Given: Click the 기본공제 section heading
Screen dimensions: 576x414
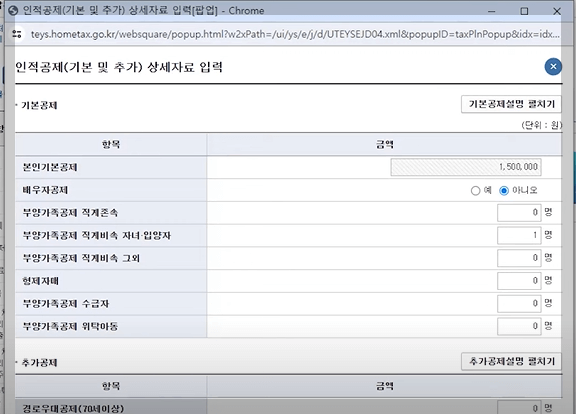Looking at the screenshot, I should coord(39,106).
